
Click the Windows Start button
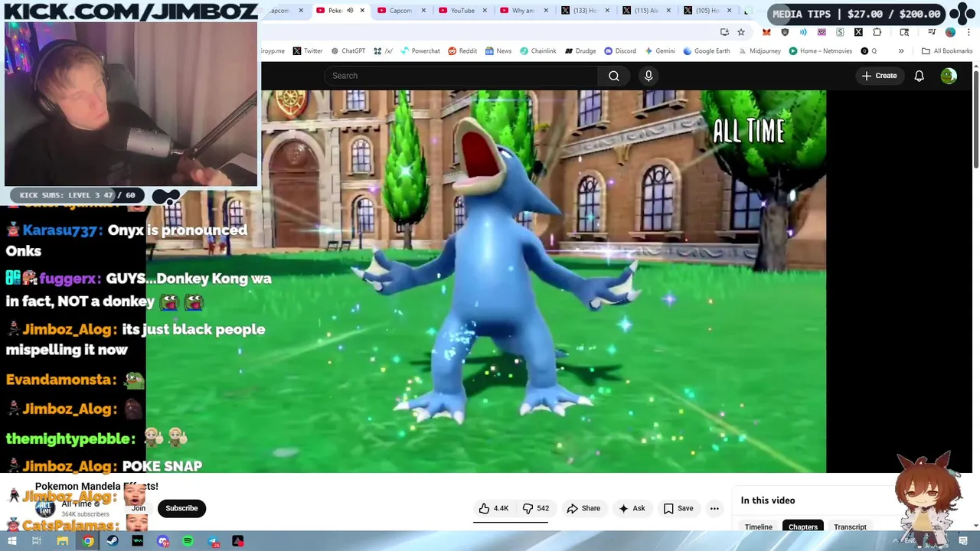(x=11, y=541)
